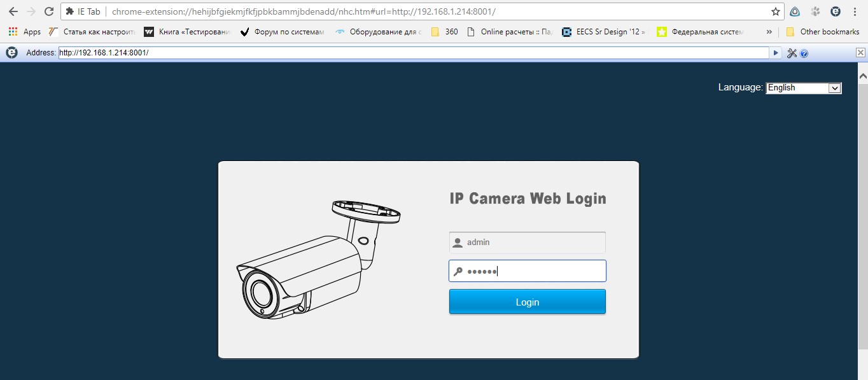Close the IE Tab address bar
868x380 pixels.
click(x=860, y=53)
